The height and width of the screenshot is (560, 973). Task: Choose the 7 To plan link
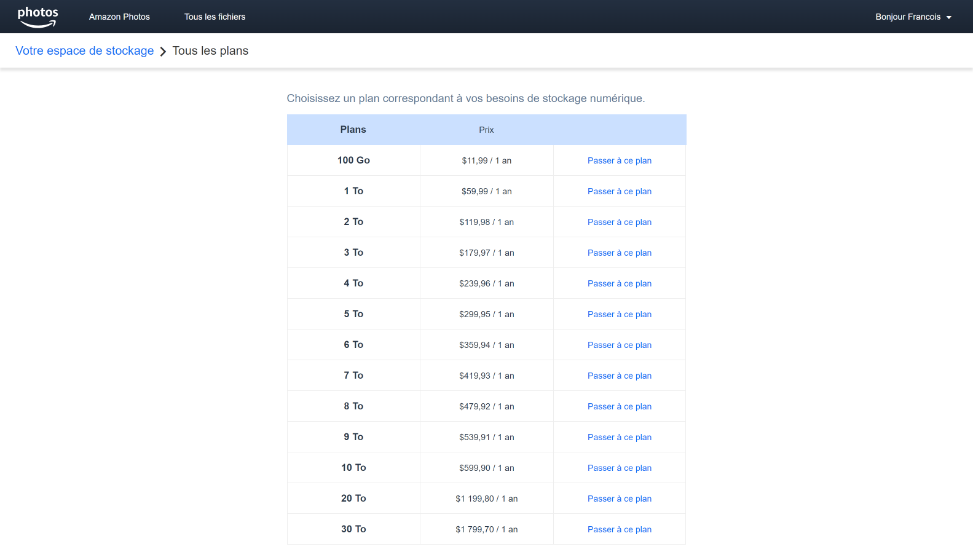click(x=619, y=376)
